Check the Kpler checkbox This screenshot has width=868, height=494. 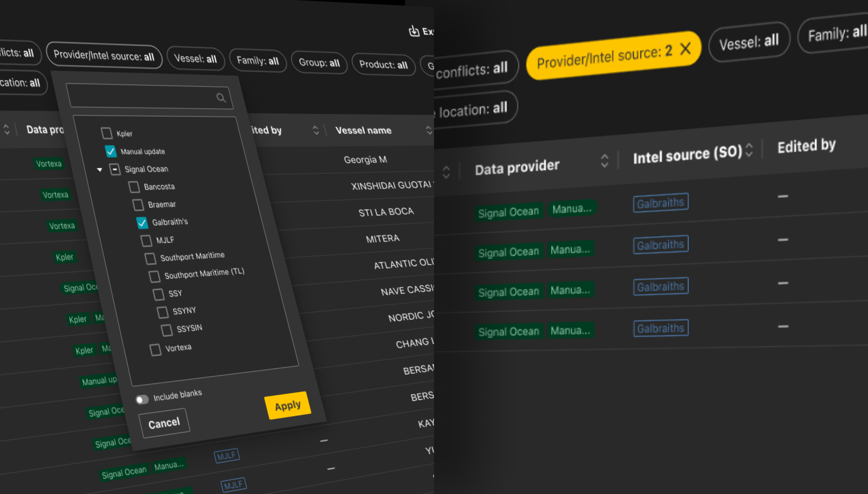[107, 133]
